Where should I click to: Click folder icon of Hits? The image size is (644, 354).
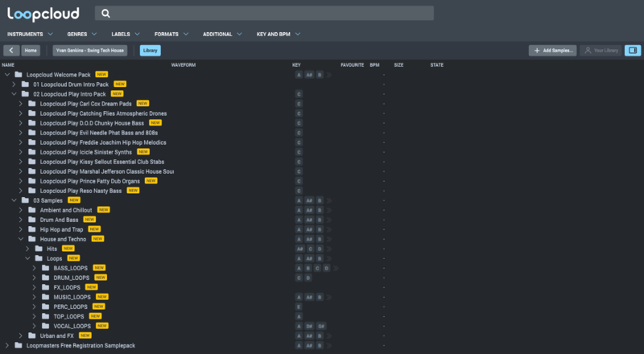(39, 249)
